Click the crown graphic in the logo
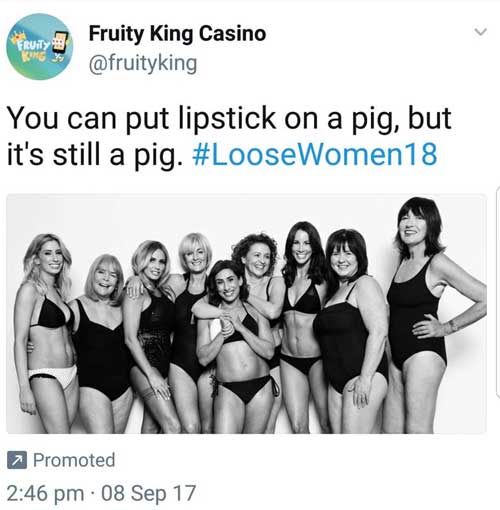 (16, 38)
